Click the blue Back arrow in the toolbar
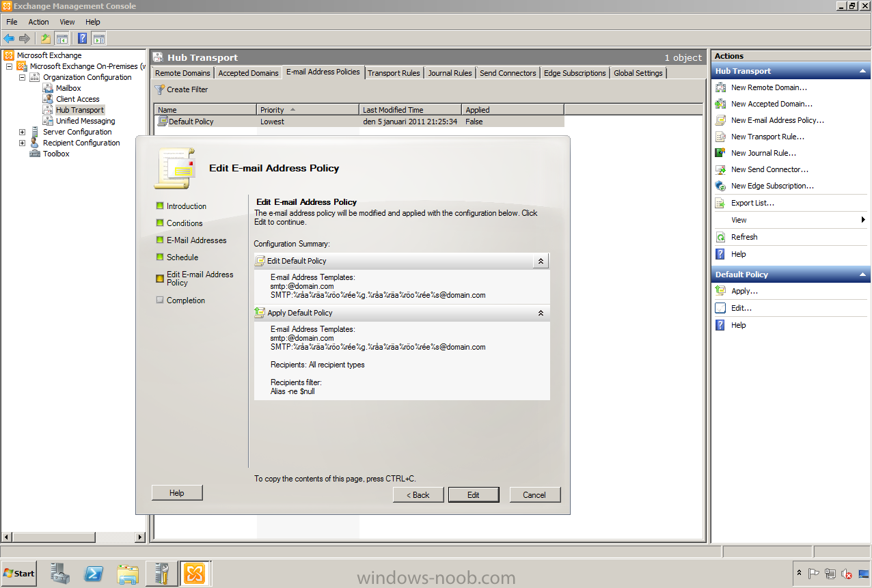This screenshot has height=588, width=872. tap(9, 38)
